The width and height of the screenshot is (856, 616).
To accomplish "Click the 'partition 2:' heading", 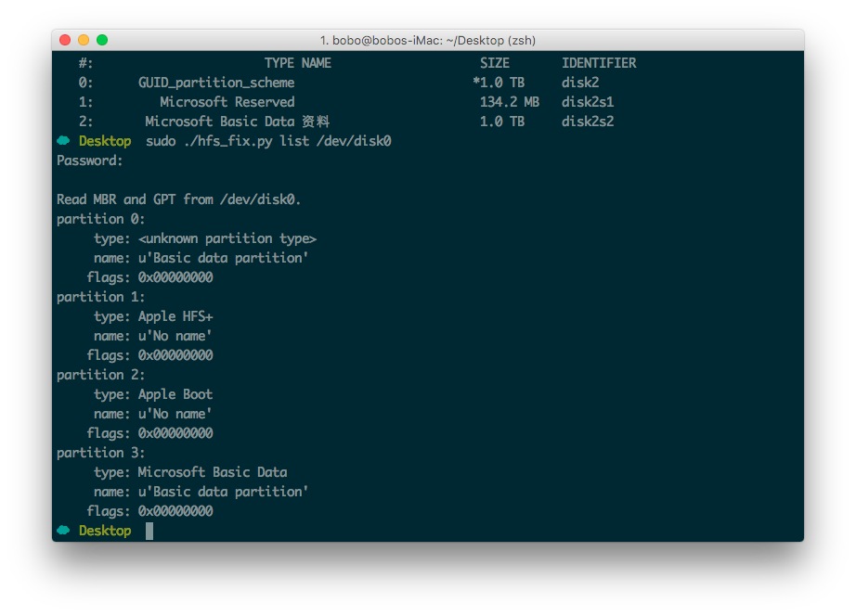I will point(100,376).
